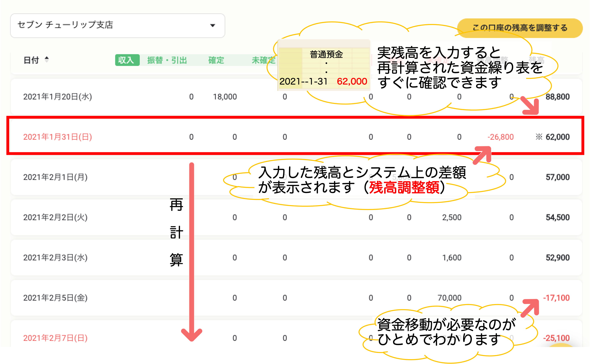The height and width of the screenshot is (364, 590).
Task: Select the 2021年2月2日(火) date
Action: click(x=55, y=217)
